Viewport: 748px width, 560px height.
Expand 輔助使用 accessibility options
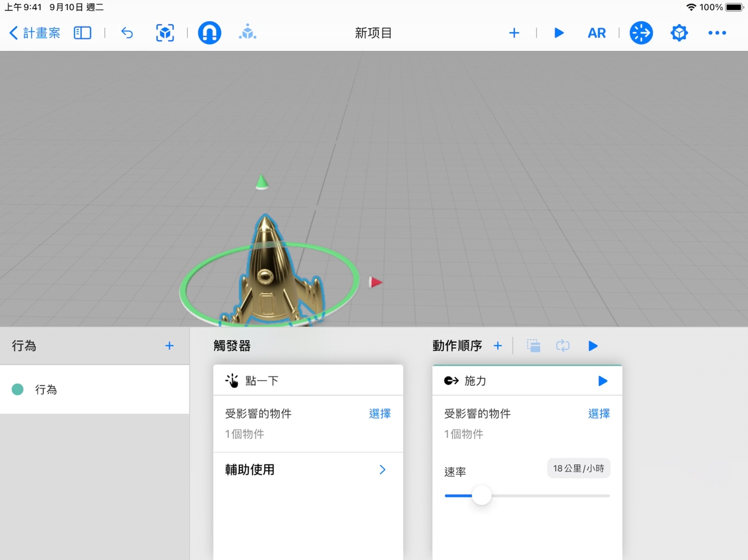coord(308,470)
